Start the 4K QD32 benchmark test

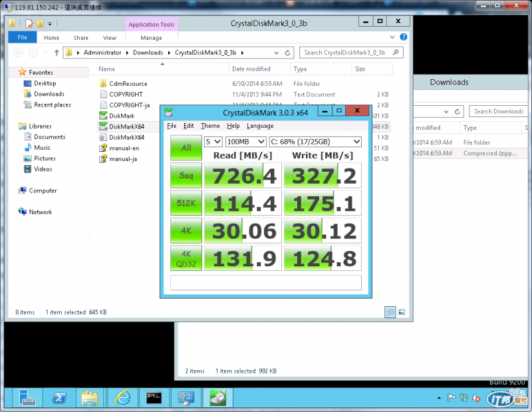[x=186, y=258]
